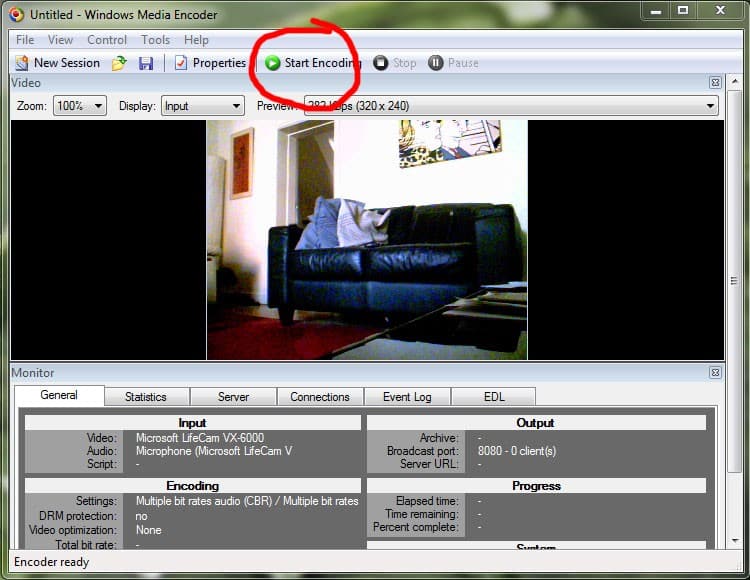Open the Tools menu

[x=155, y=40]
